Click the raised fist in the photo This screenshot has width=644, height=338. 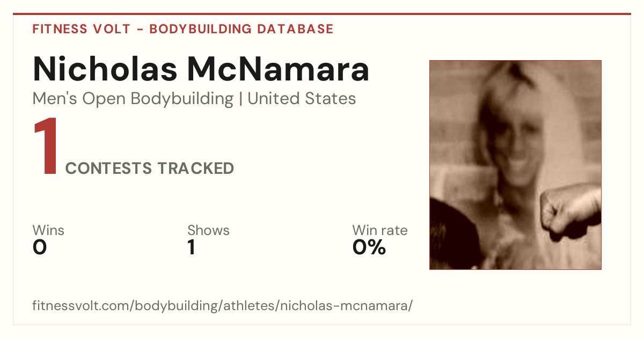[569, 211]
